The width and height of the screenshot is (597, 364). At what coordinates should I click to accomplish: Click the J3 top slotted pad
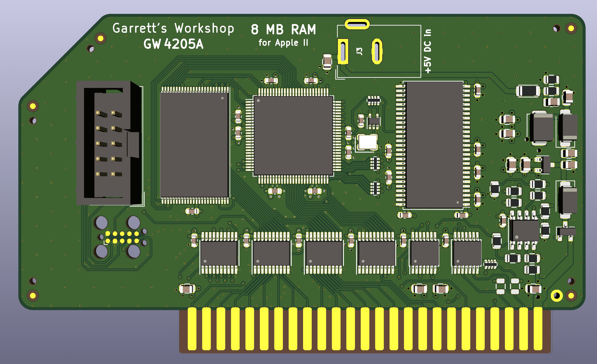coord(357,24)
